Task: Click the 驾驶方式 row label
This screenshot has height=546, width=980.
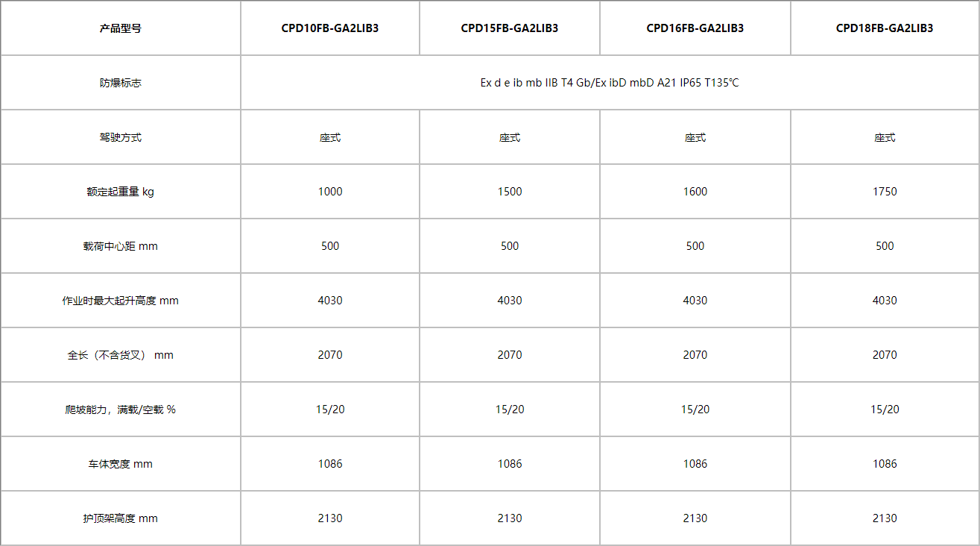Action: (121, 137)
